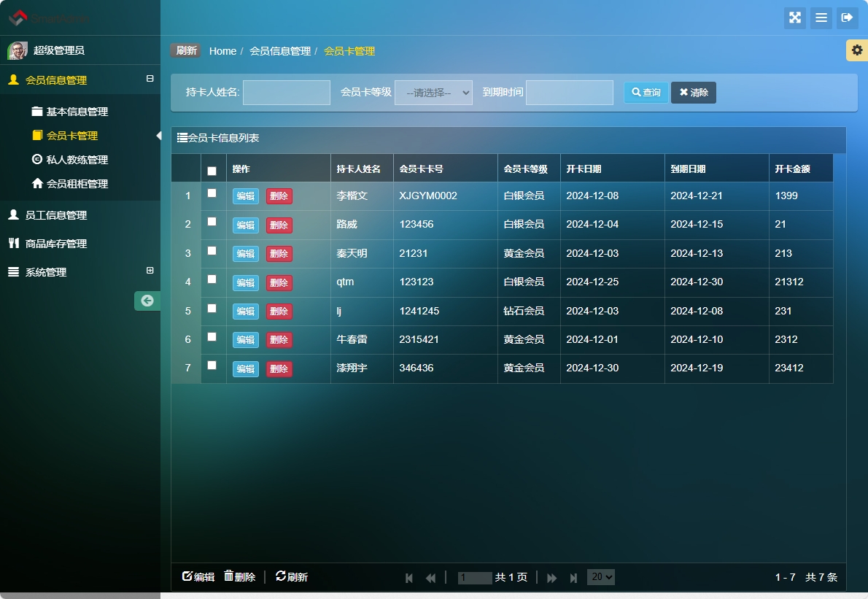
Task: Click footer 删除 trash icon button
Action: [x=240, y=577]
